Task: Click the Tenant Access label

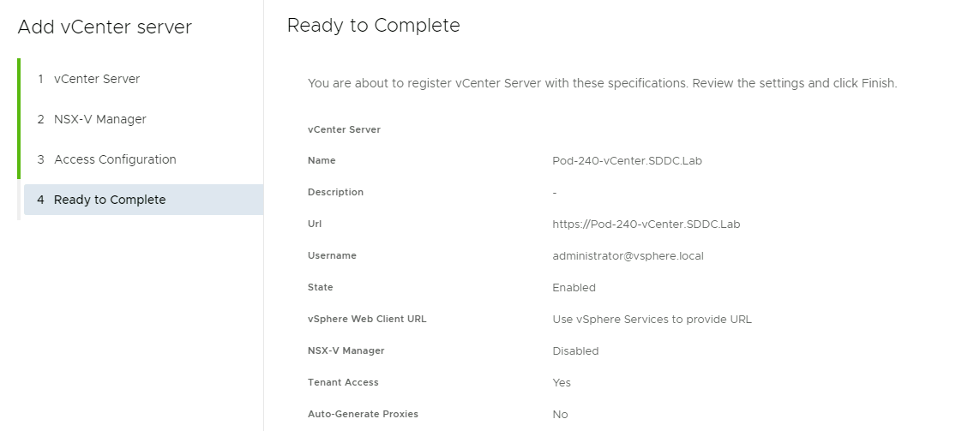Action: pyautogui.click(x=343, y=382)
